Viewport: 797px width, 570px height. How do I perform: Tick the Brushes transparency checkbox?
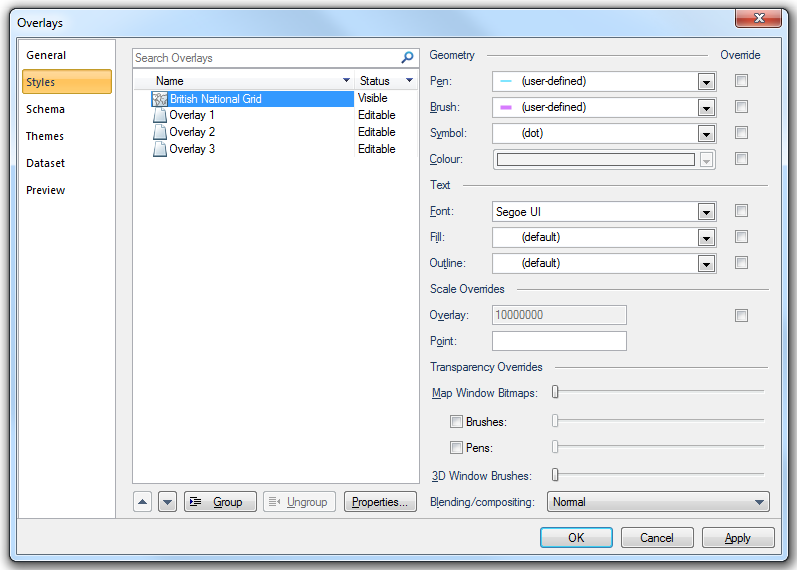tap(456, 422)
